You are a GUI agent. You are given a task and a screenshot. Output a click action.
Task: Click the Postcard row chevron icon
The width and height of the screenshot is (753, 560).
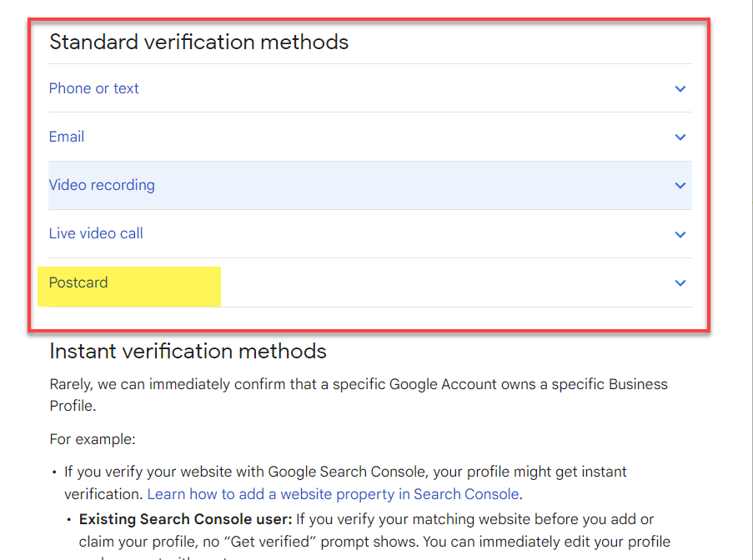tap(680, 283)
